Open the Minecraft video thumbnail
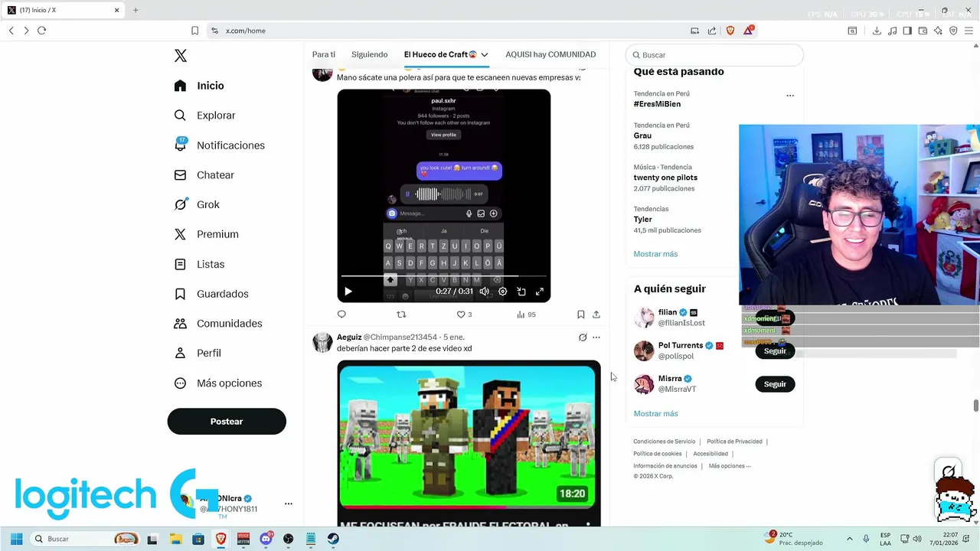The height and width of the screenshot is (551, 980). (469, 436)
